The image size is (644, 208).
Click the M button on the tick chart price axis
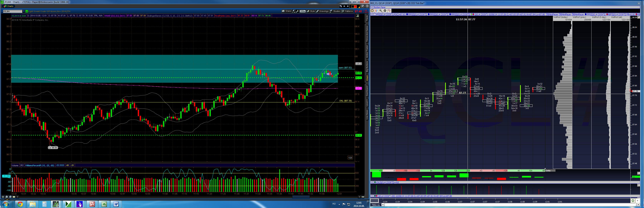coord(638,18)
